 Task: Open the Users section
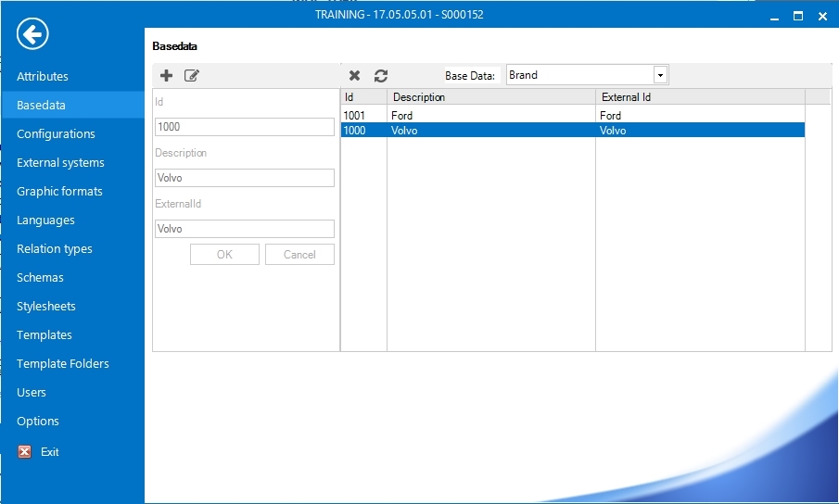32,393
